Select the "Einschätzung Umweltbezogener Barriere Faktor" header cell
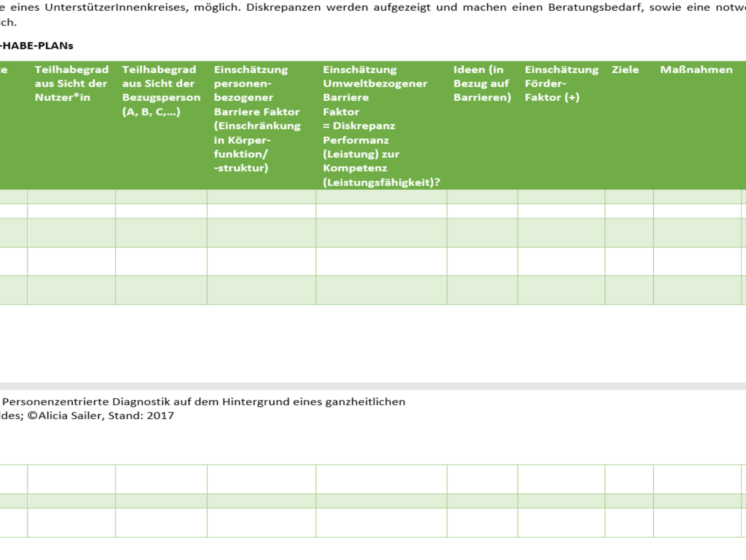The height and width of the screenshot is (560, 746). pyautogui.click(x=381, y=126)
